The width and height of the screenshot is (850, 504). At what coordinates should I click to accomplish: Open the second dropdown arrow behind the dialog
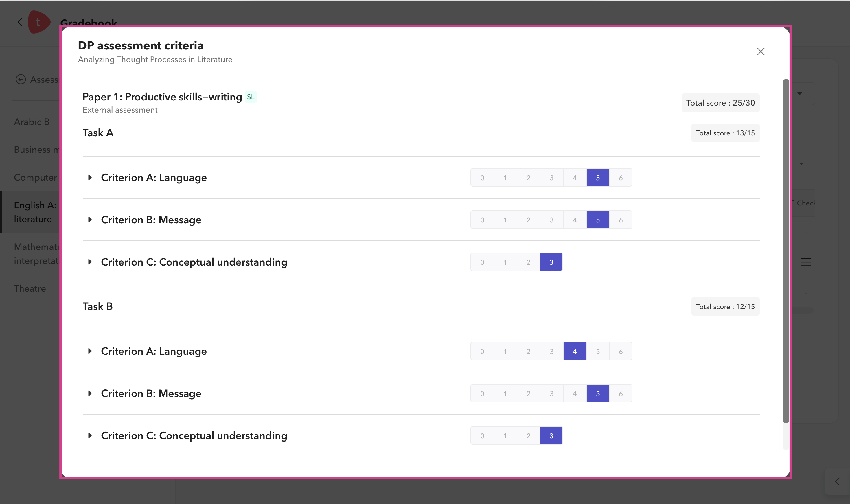801,163
